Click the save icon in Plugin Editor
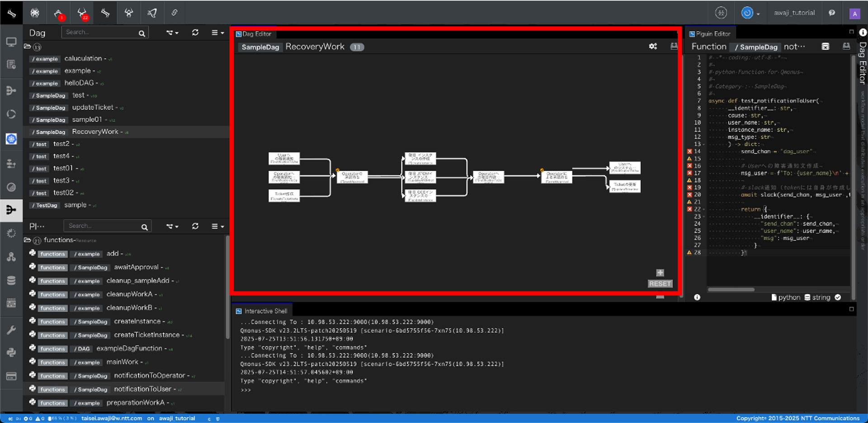Image resolution: width=868 pixels, height=423 pixels. 846,47
